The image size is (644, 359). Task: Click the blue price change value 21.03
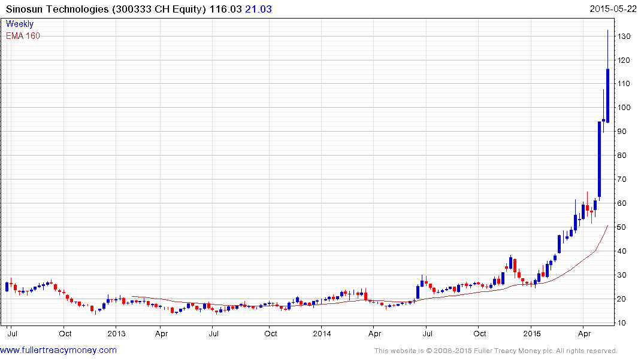click(258, 9)
